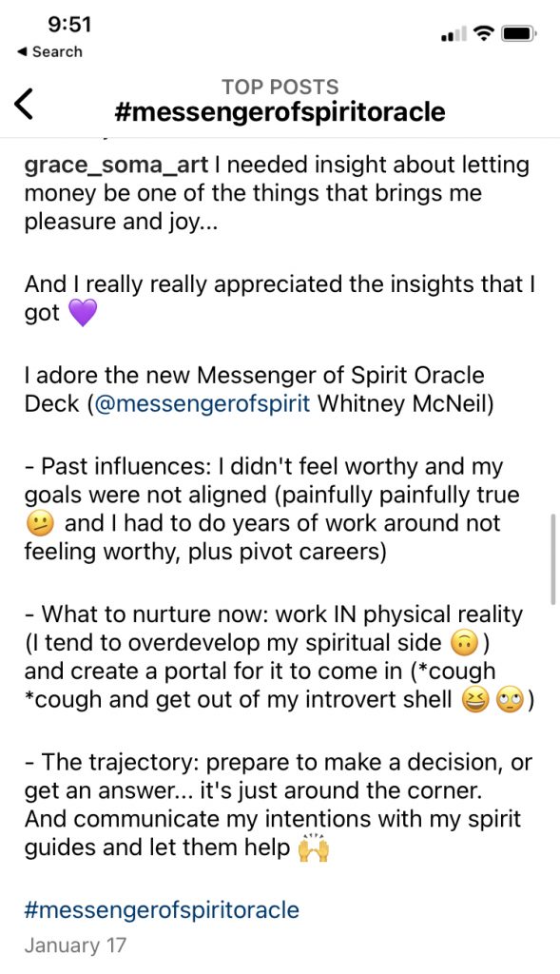Tap the TOP POSTS header label
This screenshot has width=560, height=974.
pos(280,87)
